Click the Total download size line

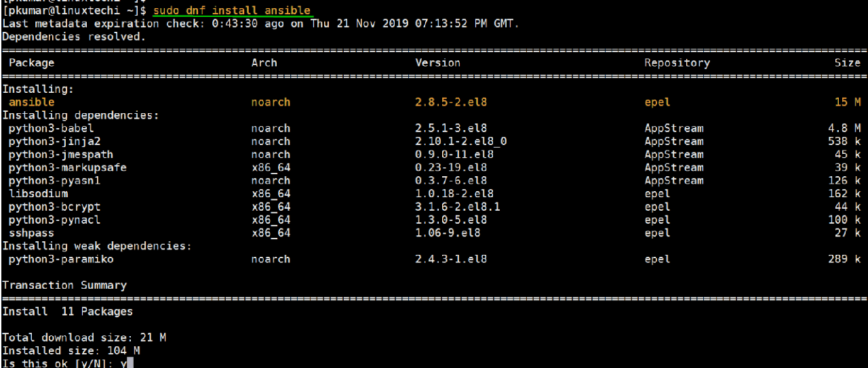[84, 338]
